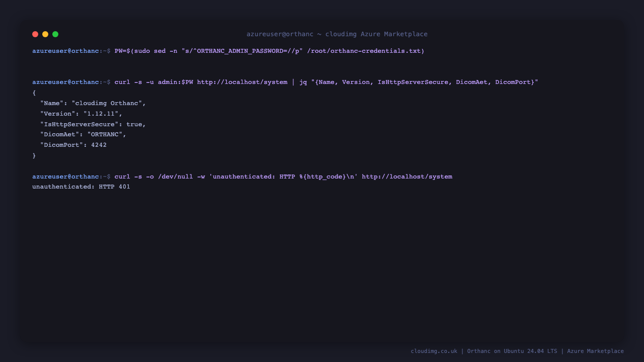Click the opening brace of JSON output
The image size is (644, 362).
(34, 93)
